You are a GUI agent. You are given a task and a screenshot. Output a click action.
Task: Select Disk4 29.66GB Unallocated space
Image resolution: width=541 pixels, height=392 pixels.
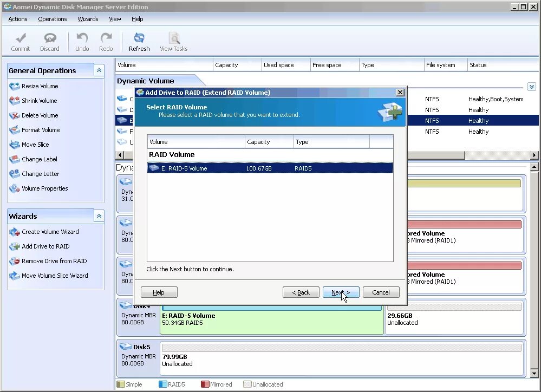point(455,317)
